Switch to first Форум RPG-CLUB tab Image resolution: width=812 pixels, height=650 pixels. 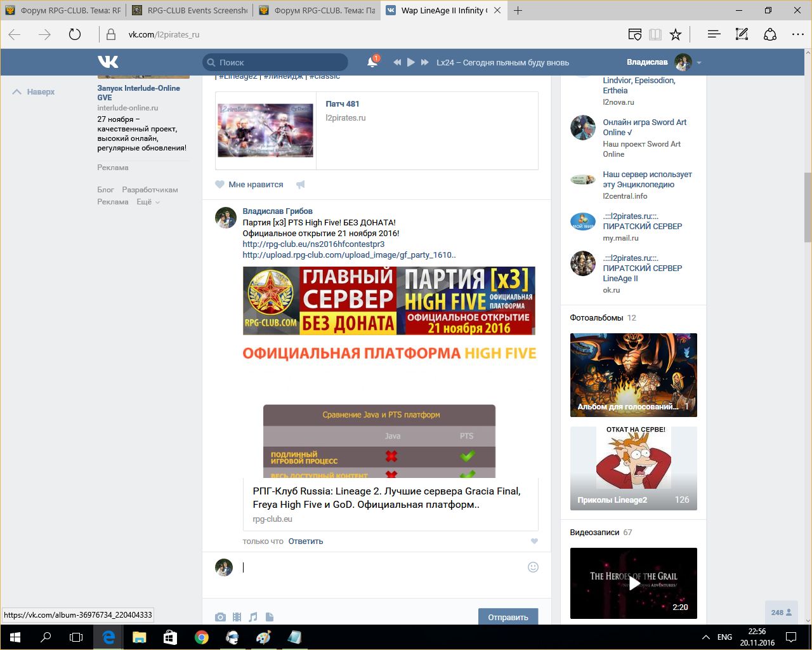(63, 10)
